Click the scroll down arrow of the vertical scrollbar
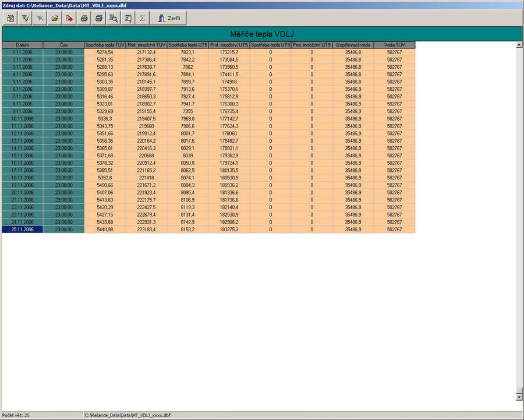 519,397
